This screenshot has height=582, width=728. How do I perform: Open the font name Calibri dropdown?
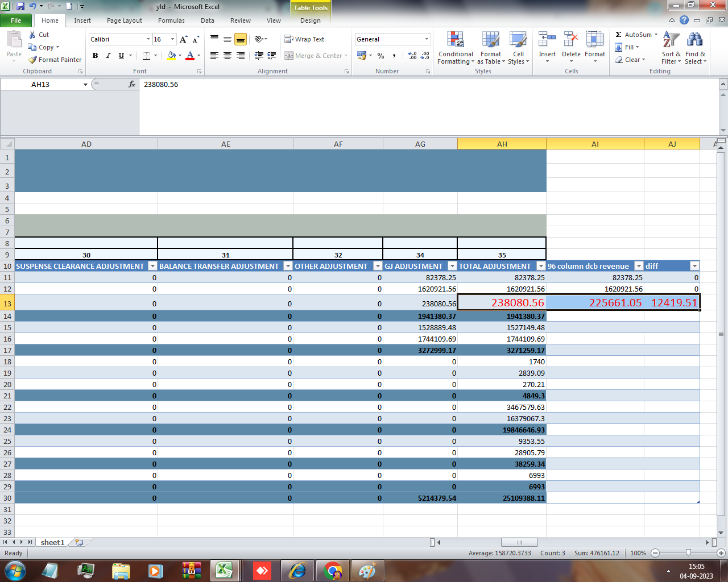point(148,39)
